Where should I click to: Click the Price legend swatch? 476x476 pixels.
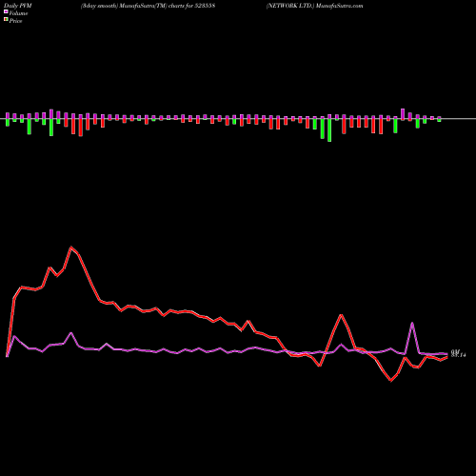coord(6,20)
